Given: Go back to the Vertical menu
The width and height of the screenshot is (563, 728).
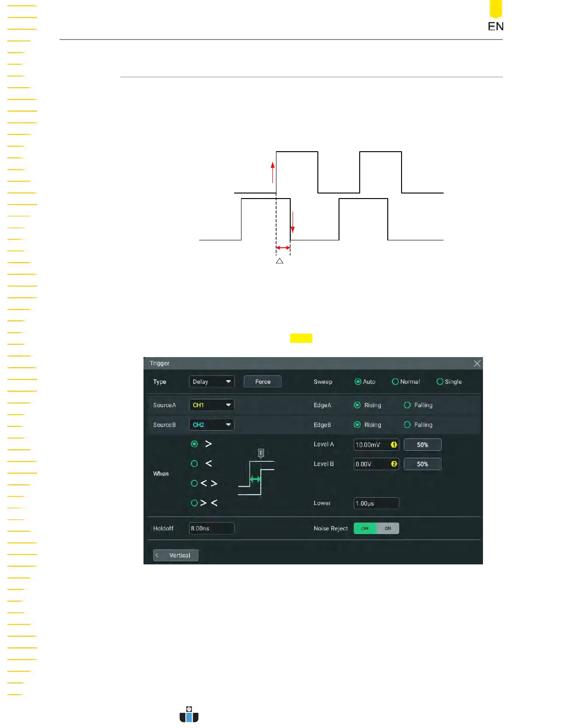Looking at the screenshot, I should click(x=176, y=555).
